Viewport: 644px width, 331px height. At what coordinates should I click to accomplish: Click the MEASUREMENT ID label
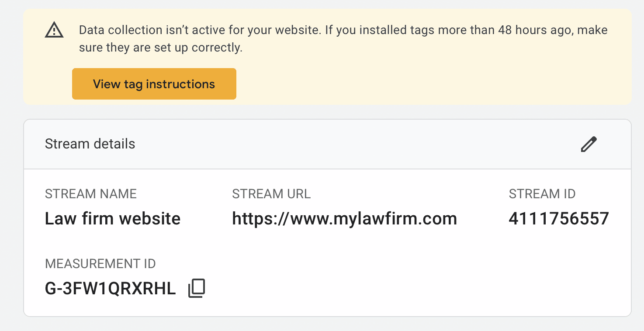(x=100, y=264)
